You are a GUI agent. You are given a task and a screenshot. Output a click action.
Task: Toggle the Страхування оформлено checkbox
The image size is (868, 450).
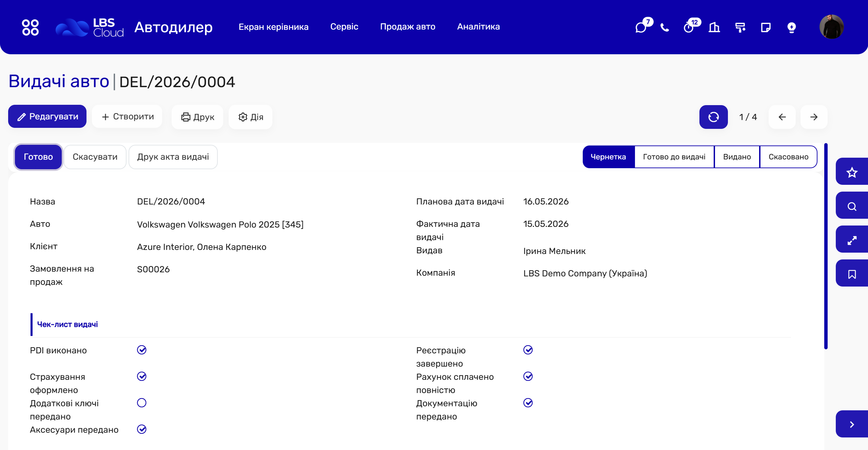click(x=142, y=376)
